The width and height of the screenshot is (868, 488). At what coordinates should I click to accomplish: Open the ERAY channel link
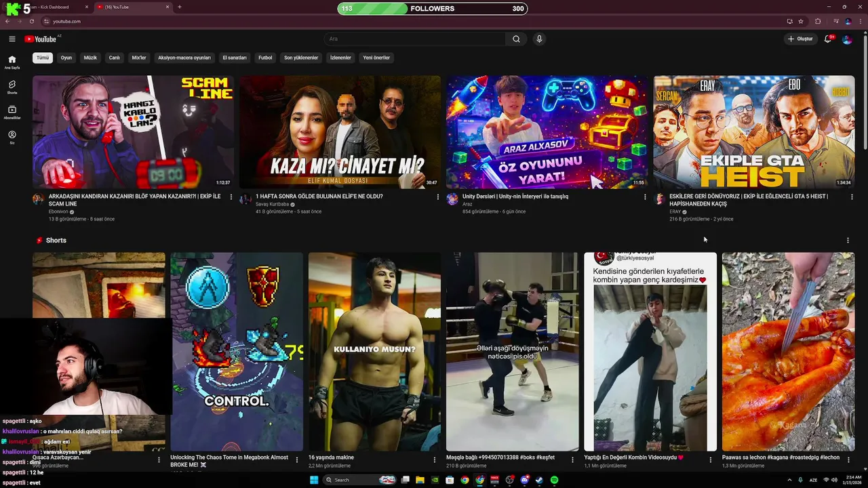675,211
